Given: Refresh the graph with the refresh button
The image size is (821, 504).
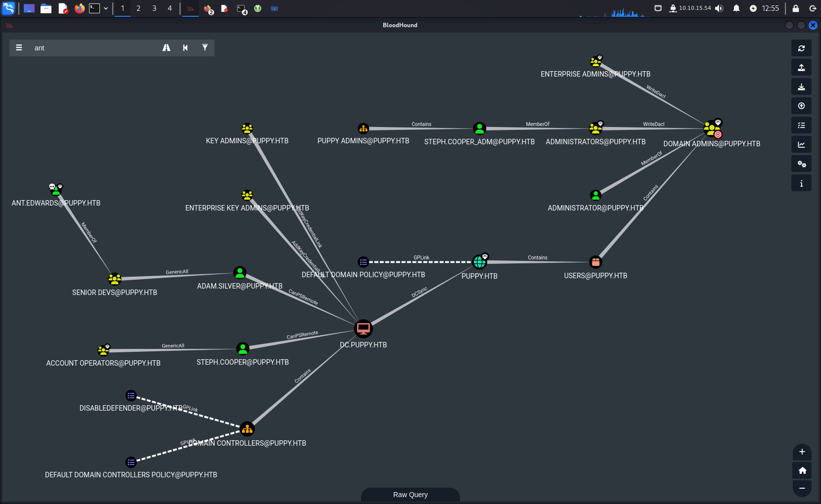Looking at the screenshot, I should 801,48.
